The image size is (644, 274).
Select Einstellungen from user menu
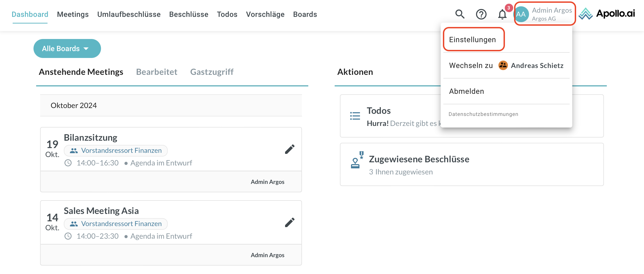pos(473,40)
